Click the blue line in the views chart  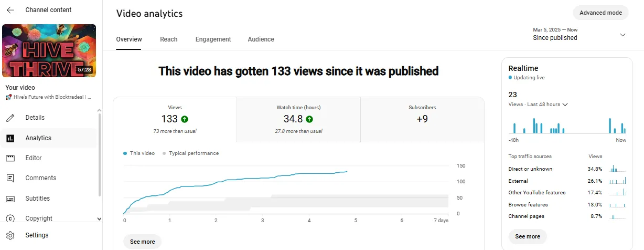236,180
